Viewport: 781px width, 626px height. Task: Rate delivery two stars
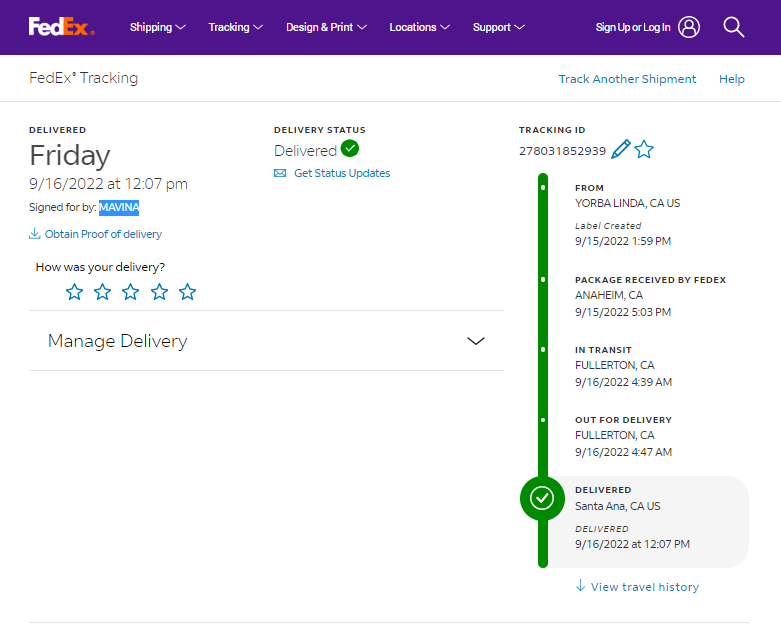coord(103,292)
